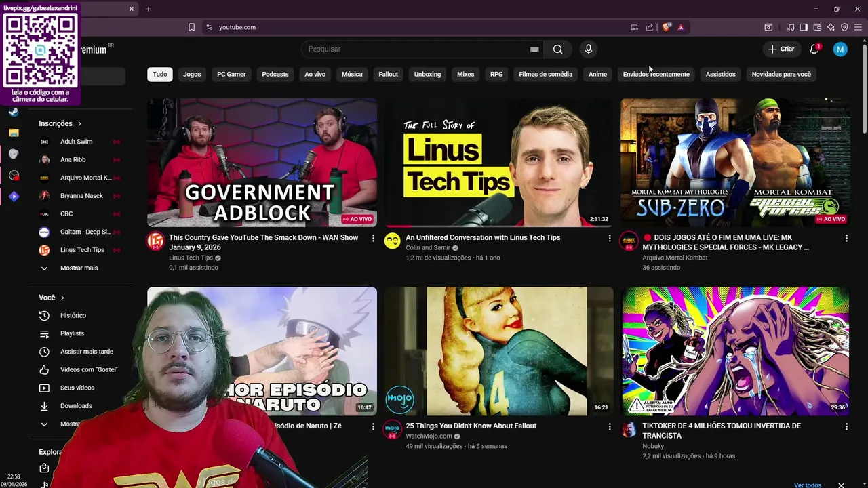This screenshot has width=868, height=488.
Task: Select the PC Gamer filter chip
Action: [231, 74]
